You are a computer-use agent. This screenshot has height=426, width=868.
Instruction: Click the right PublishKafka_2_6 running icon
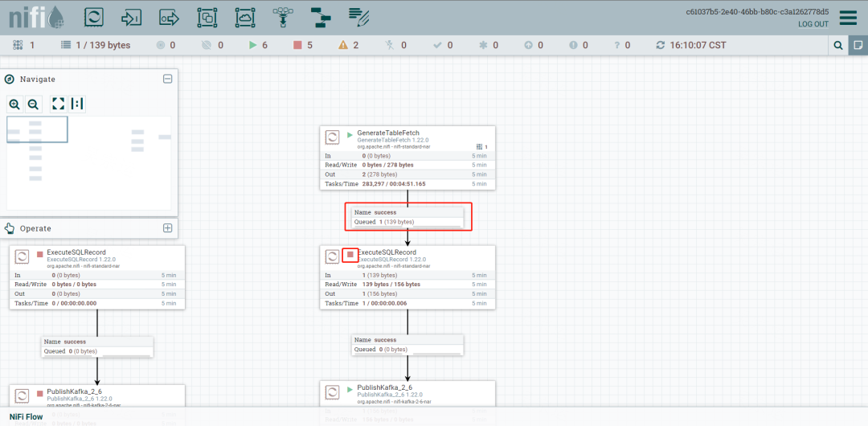(350, 389)
